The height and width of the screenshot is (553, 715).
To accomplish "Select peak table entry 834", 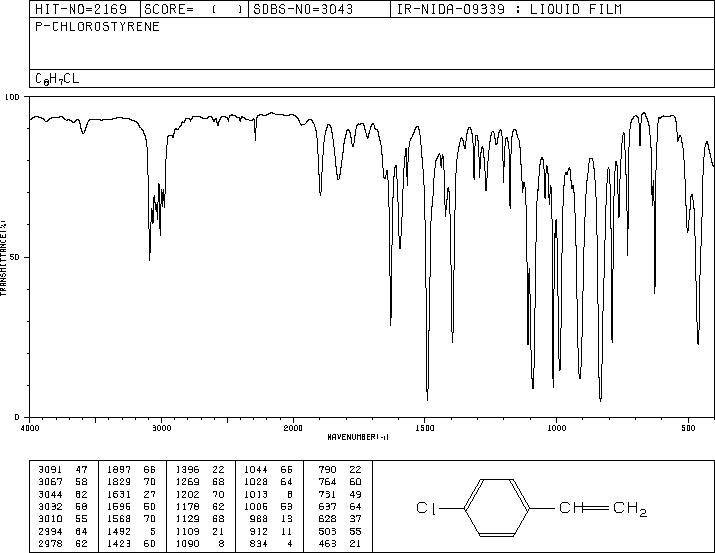I will click(x=258, y=543).
